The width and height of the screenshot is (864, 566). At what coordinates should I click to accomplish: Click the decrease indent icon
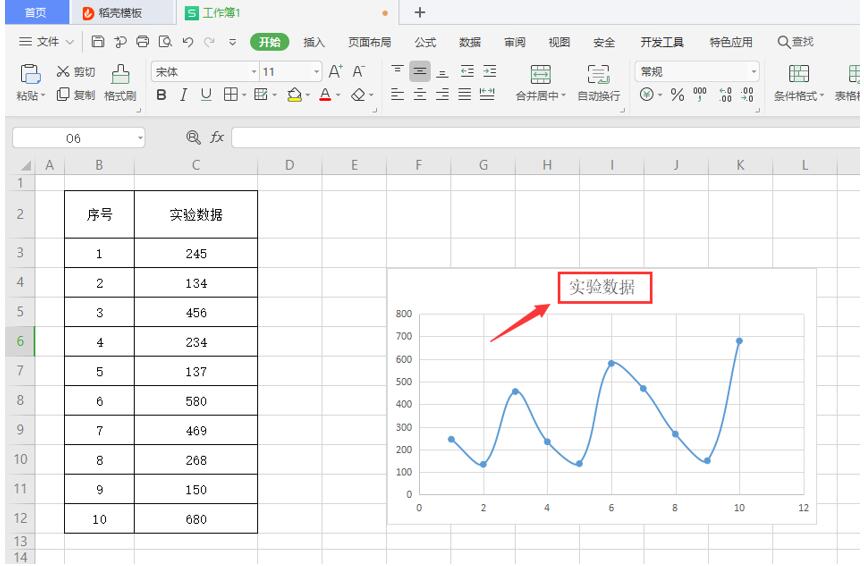(x=467, y=71)
